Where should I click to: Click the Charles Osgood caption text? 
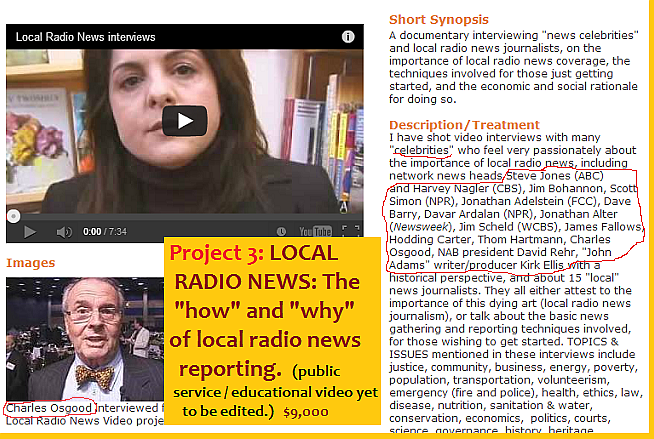(49, 408)
